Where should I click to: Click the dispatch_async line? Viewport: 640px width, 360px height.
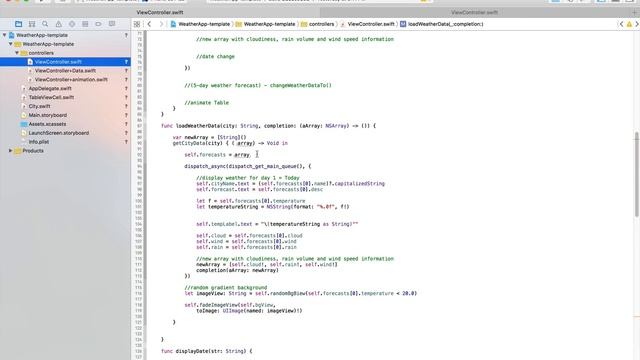(x=247, y=166)
